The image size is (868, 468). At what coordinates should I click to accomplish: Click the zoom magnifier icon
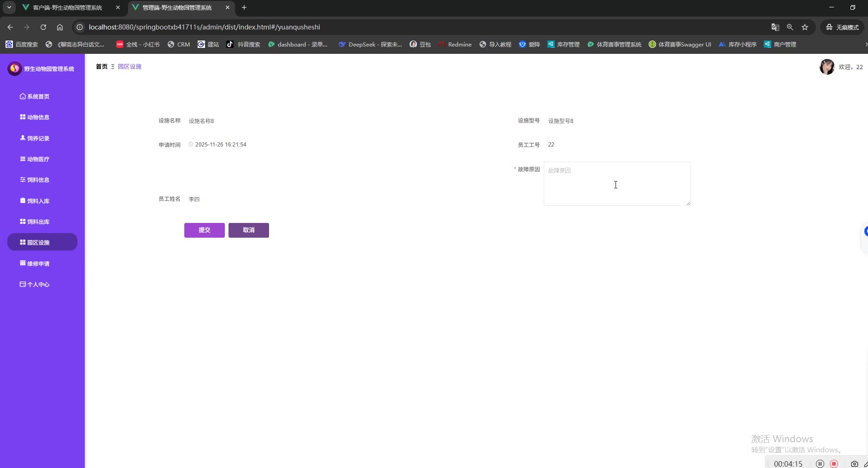(x=790, y=27)
